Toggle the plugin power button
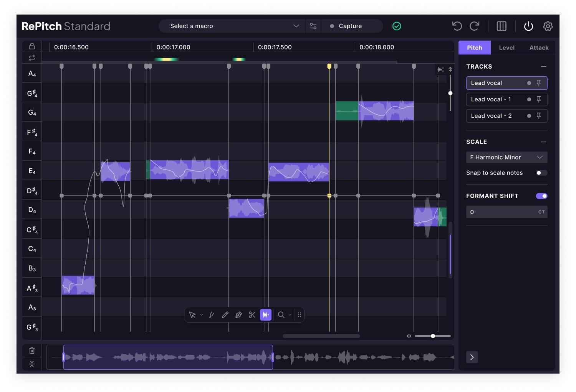576x392 pixels. point(528,26)
